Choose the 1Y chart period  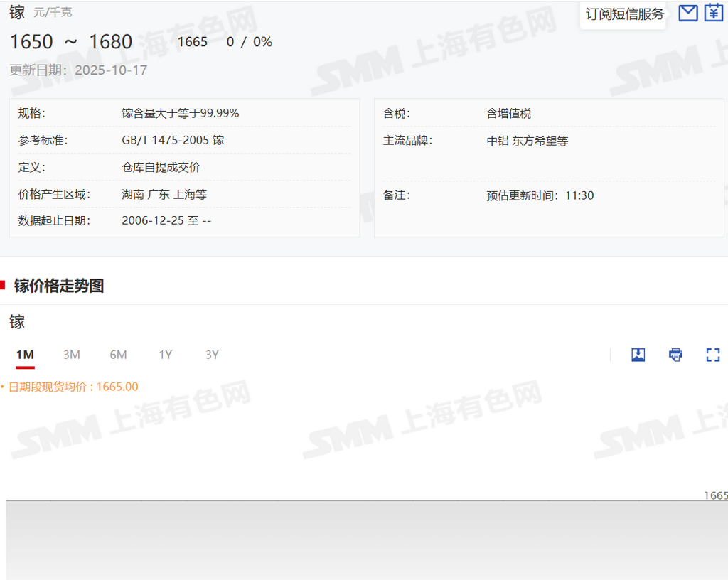click(x=165, y=355)
